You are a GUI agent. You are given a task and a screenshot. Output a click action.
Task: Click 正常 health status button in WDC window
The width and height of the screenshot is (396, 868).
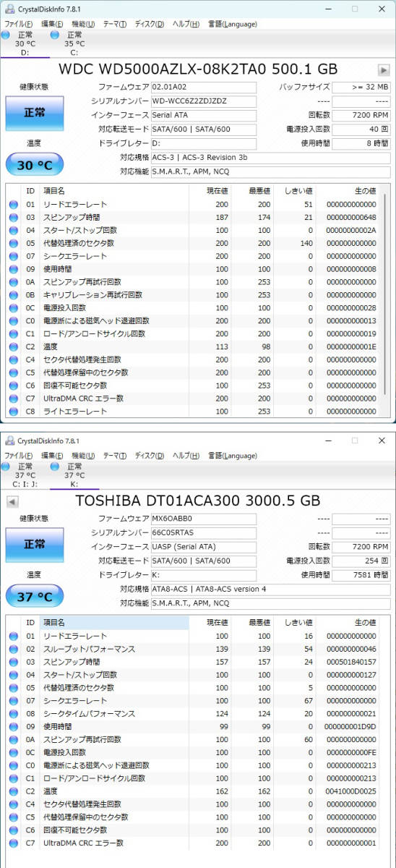[34, 113]
